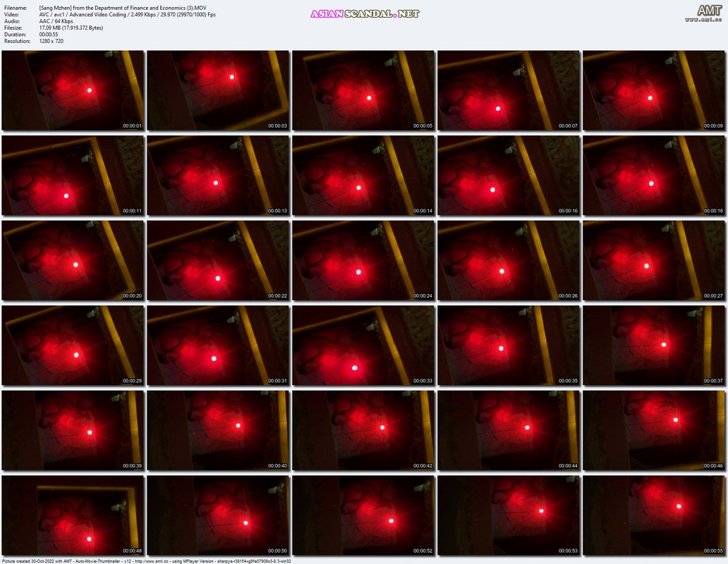Click the filename text ending in (3).MOV

point(123,8)
